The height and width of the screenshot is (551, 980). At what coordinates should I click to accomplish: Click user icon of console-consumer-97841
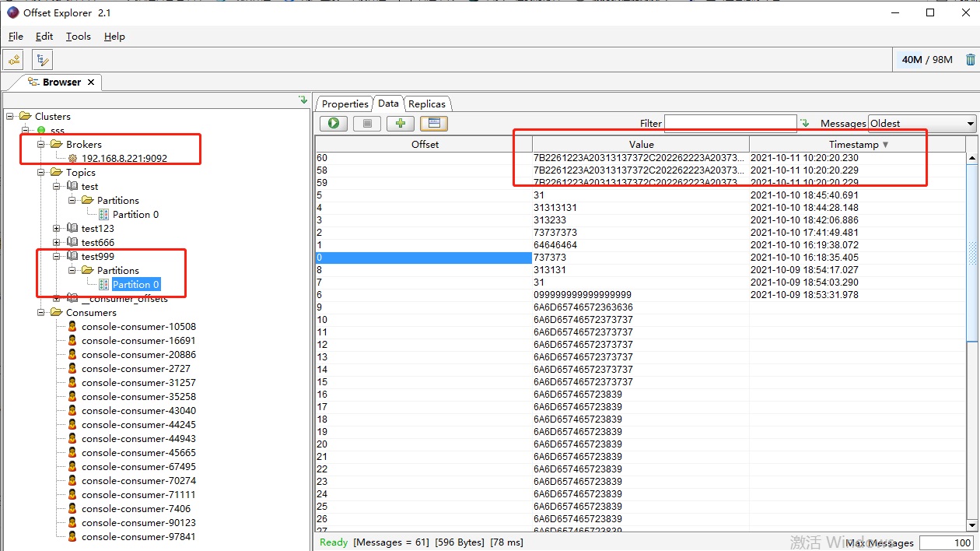click(72, 536)
